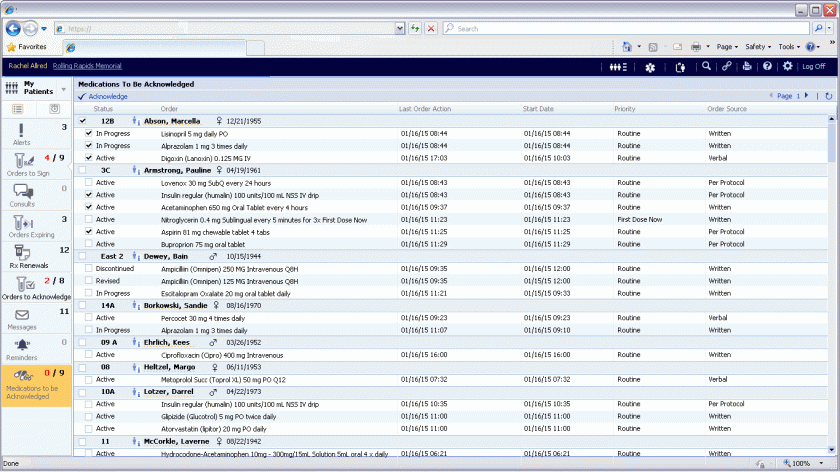Image resolution: width=840 pixels, height=472 pixels.
Task: Check the Ciprofloxacin (Cipro) order checkbox
Action: pos(89,355)
